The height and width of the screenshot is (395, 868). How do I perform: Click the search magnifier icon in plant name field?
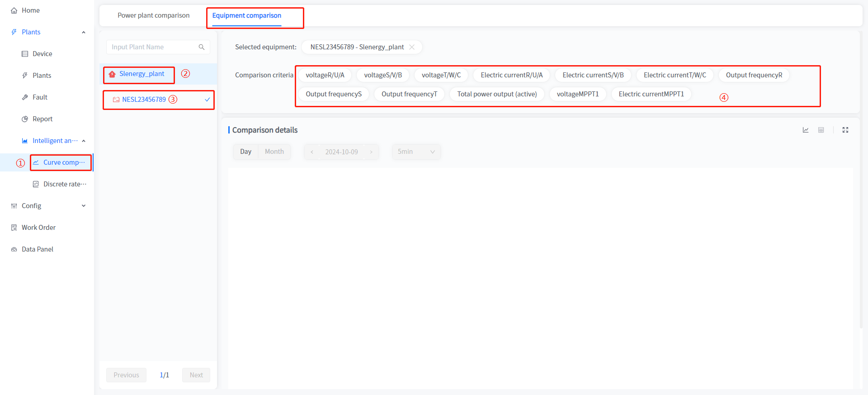[202, 47]
